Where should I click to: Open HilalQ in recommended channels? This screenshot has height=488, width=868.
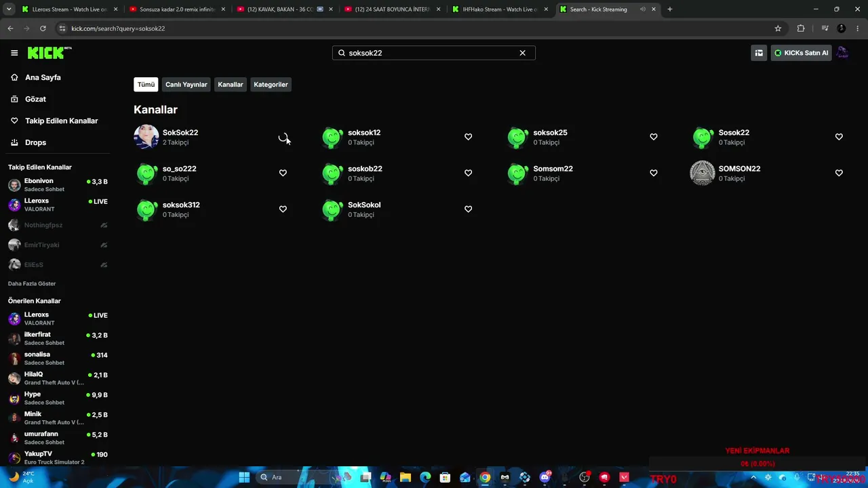(x=58, y=378)
